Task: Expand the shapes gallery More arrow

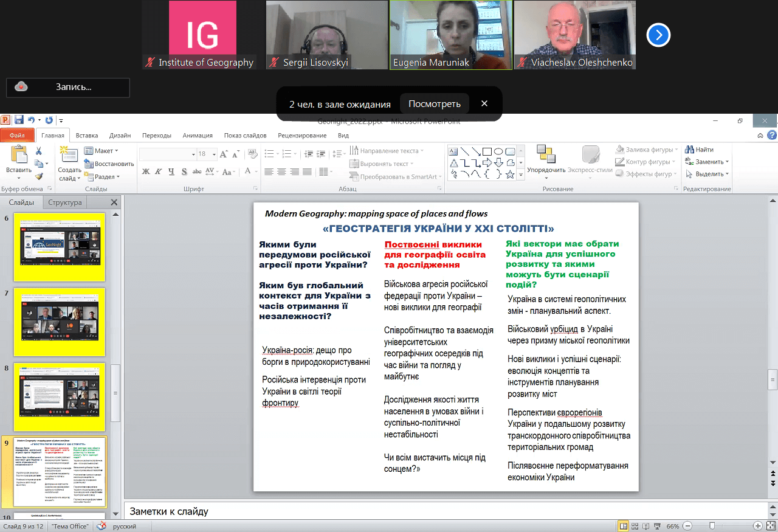Action: (521, 175)
